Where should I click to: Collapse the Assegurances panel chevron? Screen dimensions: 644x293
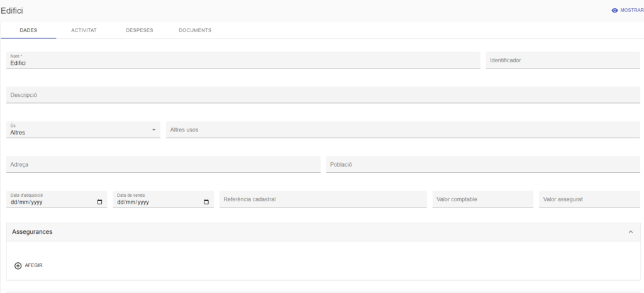click(x=630, y=232)
